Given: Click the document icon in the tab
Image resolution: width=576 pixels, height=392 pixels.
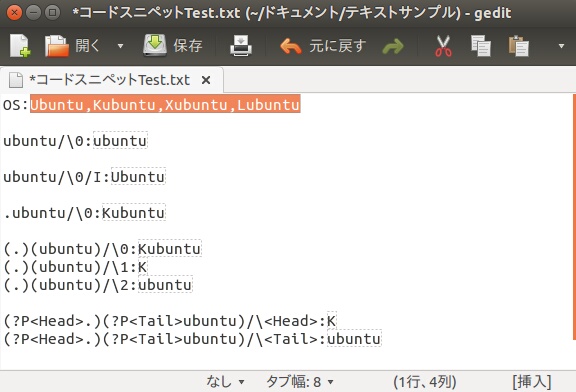Looking at the screenshot, I should [16, 80].
